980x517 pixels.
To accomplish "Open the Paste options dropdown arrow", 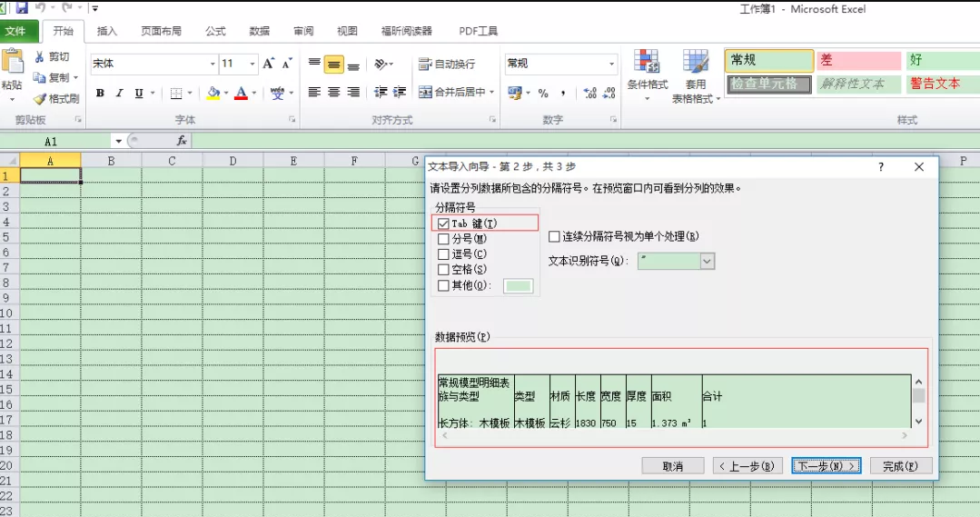I will (x=12, y=99).
